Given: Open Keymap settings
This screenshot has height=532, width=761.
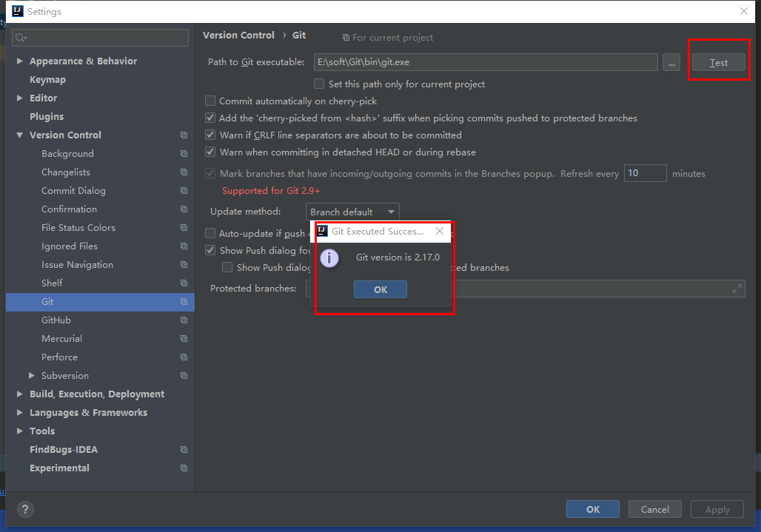Looking at the screenshot, I should point(47,79).
